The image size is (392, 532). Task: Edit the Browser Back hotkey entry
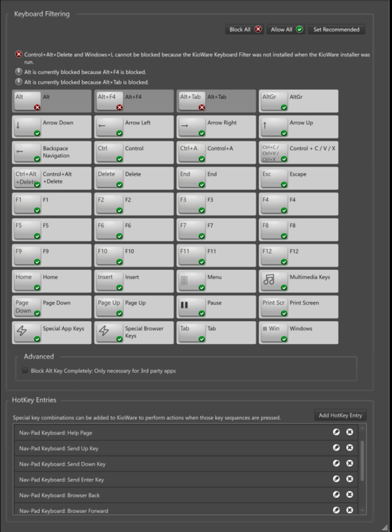[336, 495]
